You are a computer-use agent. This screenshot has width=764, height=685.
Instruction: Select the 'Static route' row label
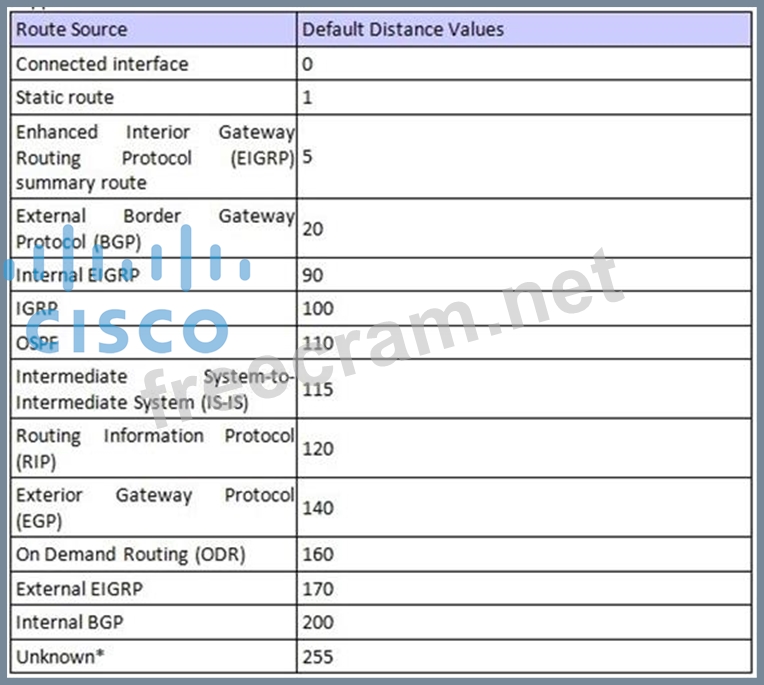click(65, 97)
